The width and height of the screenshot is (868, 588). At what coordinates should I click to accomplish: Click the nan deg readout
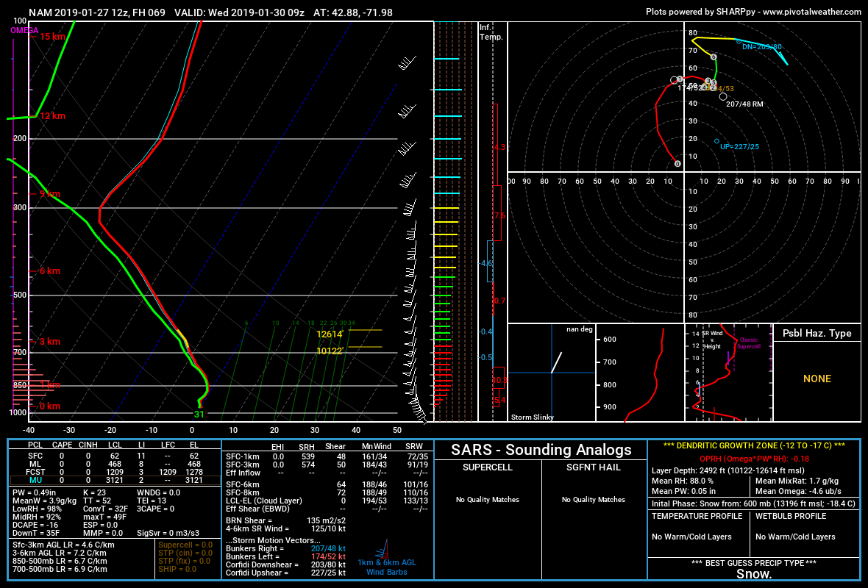click(x=580, y=329)
